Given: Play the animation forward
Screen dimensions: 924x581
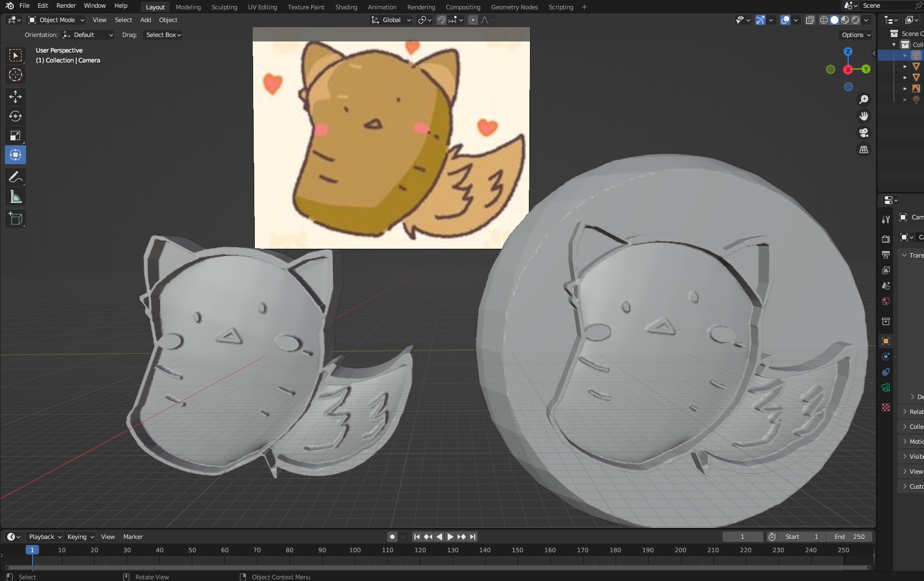Looking at the screenshot, I should (450, 537).
